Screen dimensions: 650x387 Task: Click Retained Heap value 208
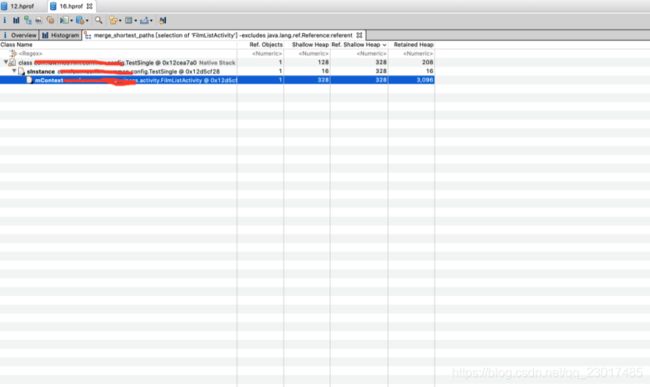[x=427, y=62]
